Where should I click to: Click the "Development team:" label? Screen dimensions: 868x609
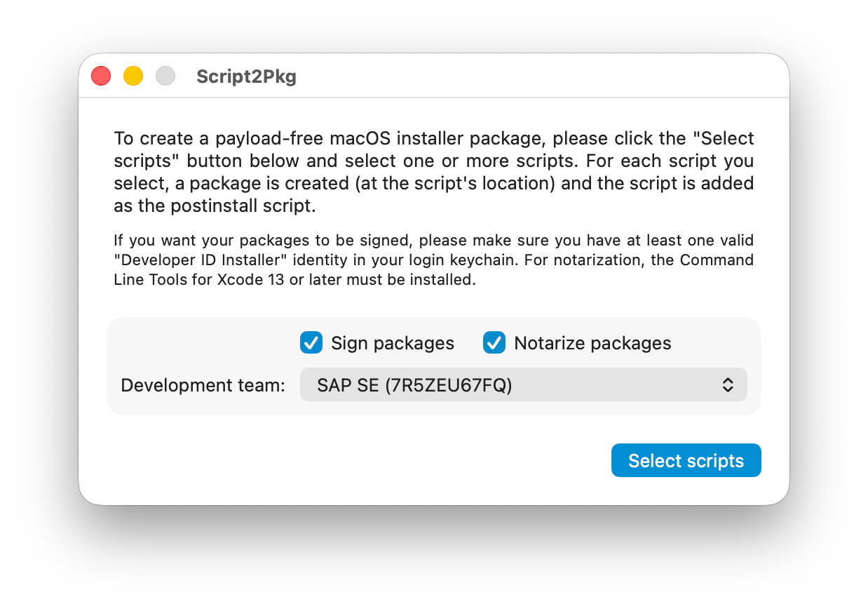pos(203,385)
